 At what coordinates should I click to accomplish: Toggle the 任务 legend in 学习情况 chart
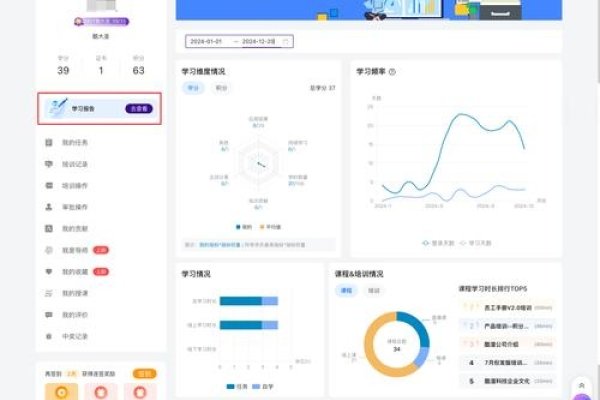click(x=237, y=387)
